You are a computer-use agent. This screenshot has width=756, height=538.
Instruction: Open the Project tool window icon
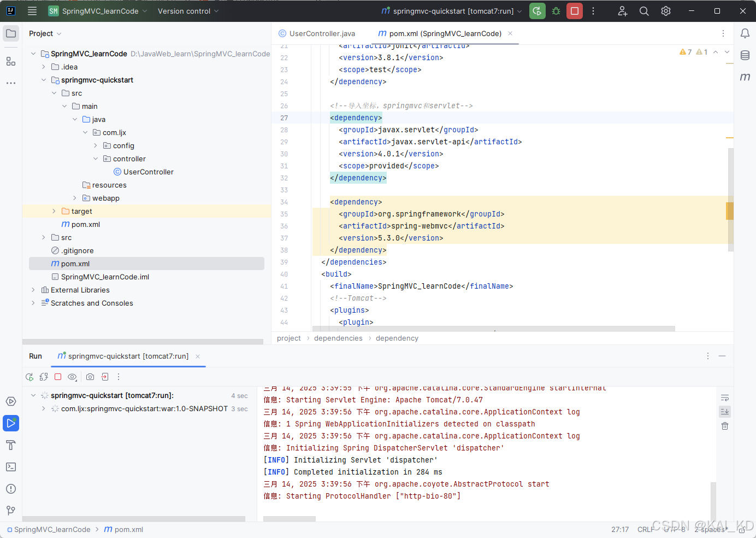11,33
